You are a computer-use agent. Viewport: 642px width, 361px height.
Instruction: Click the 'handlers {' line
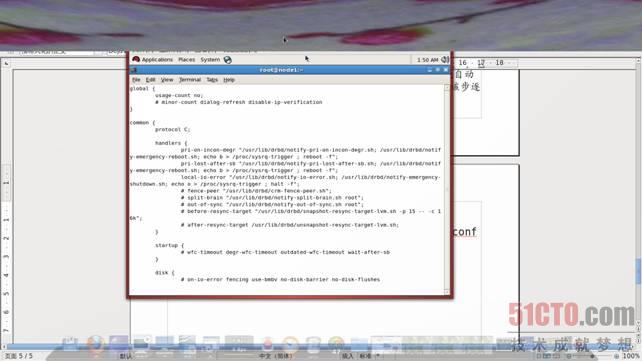click(x=171, y=143)
